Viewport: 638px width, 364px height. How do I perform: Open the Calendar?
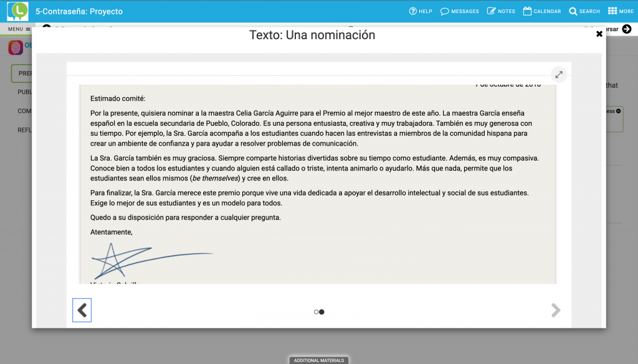click(542, 11)
